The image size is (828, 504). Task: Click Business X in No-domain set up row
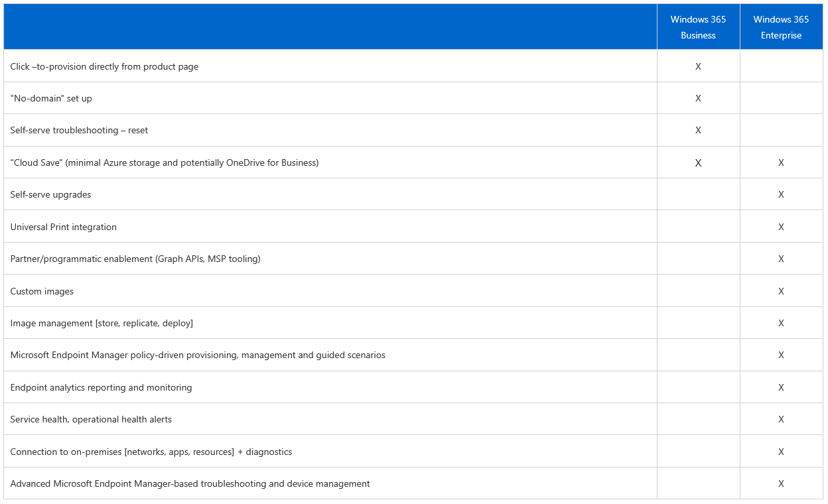click(698, 98)
